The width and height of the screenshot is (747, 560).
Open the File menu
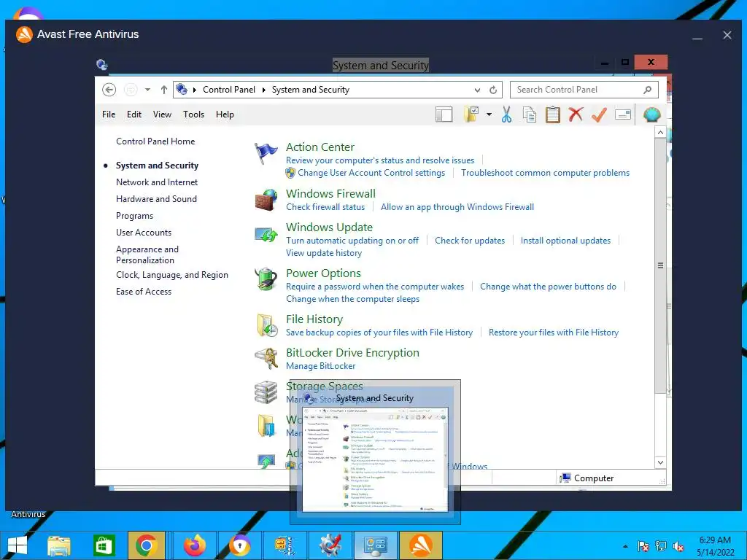pyautogui.click(x=109, y=114)
